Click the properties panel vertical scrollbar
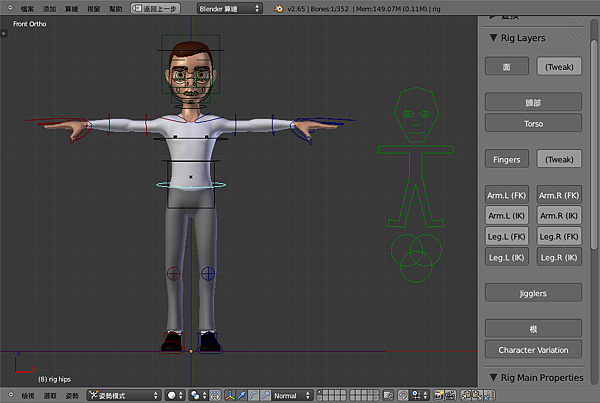 coord(594,130)
